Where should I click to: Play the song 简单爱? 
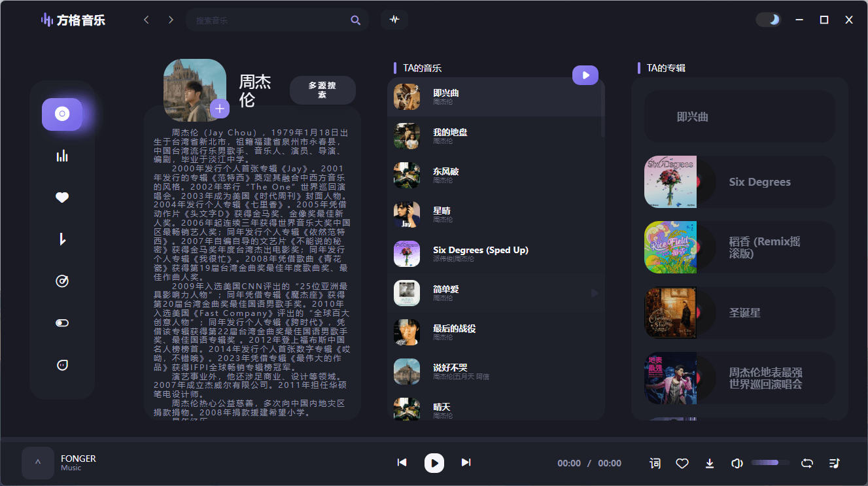pos(496,293)
